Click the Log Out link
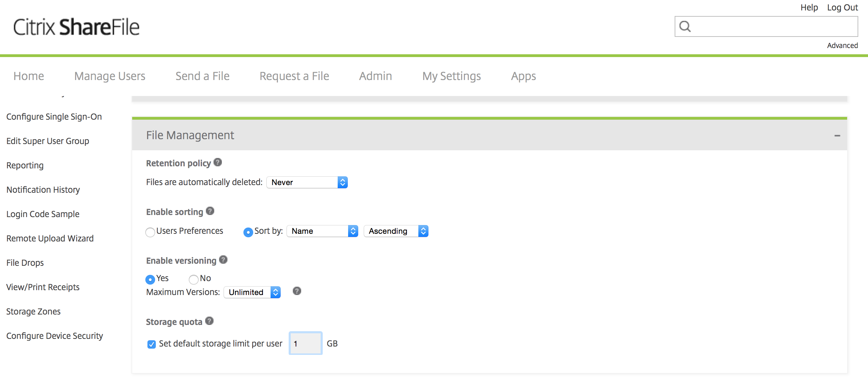 842,8
